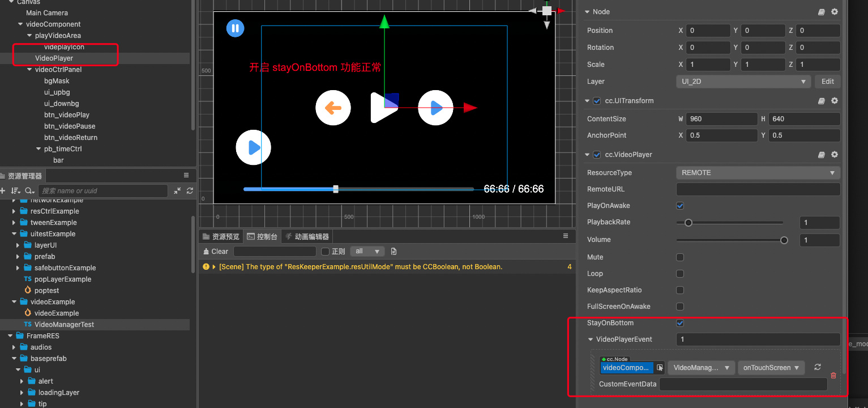Viewport: 868px width, 408px height.
Task: Open the asset sort order menu
Action: point(16,191)
